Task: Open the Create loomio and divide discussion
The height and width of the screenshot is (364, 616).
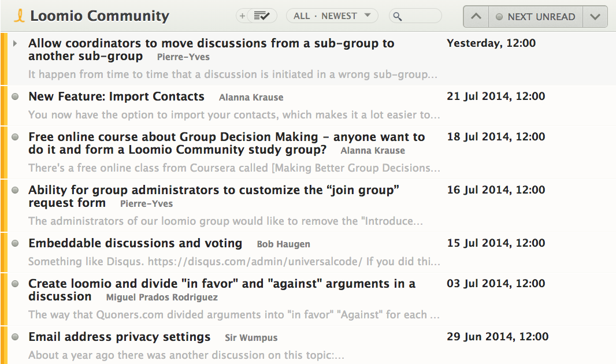Action: click(221, 290)
